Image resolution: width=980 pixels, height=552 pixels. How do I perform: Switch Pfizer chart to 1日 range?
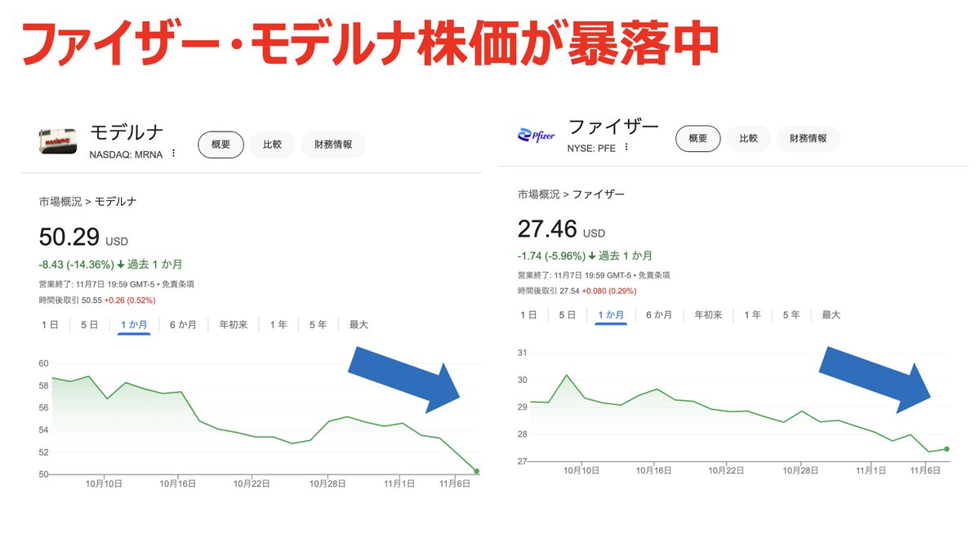tap(528, 314)
